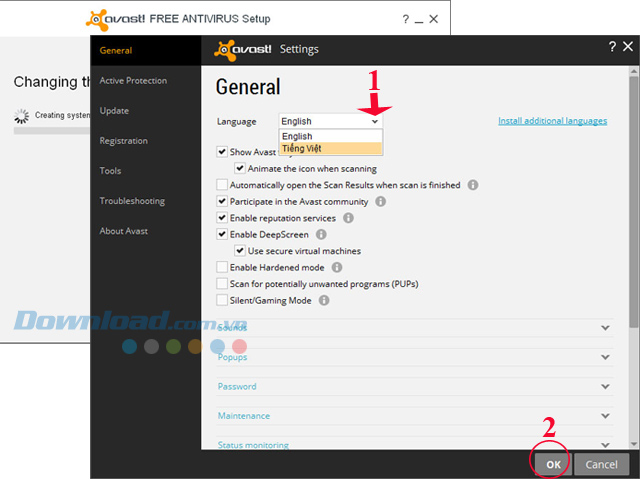Viewport: 640px width, 479px height.
Task: Show info for Participate in Avast community
Action: click(x=380, y=202)
